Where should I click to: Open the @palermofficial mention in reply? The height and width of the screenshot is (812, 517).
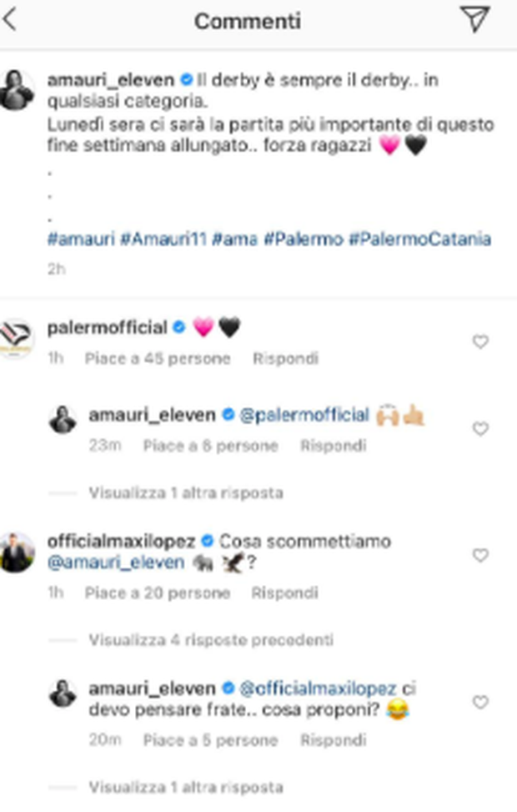[x=305, y=415]
